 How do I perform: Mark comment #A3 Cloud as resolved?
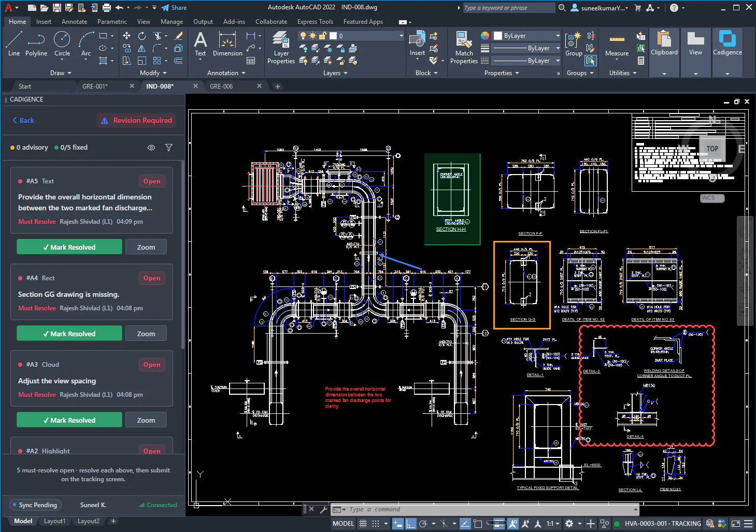tap(69, 420)
